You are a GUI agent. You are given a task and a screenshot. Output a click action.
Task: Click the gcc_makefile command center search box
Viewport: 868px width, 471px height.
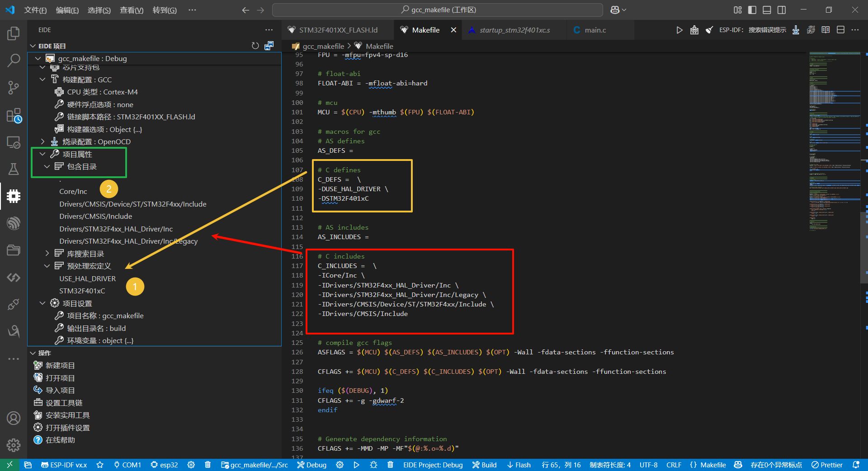point(437,10)
